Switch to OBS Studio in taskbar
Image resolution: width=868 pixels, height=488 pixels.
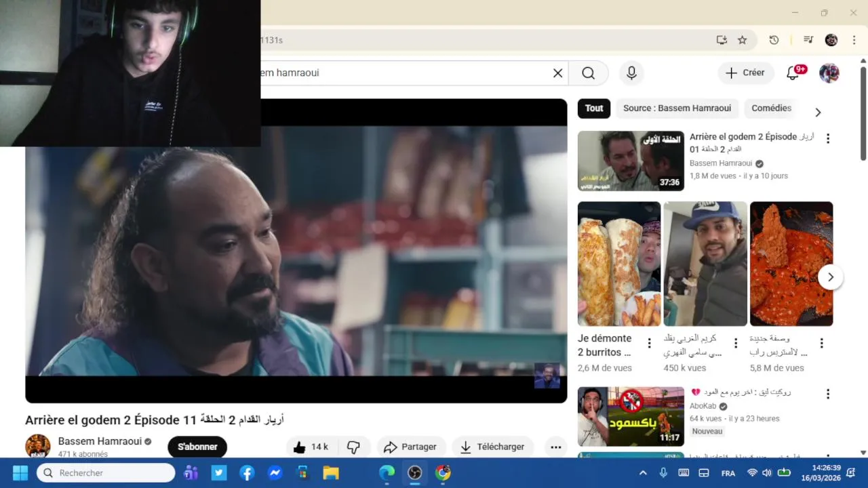[415, 472]
